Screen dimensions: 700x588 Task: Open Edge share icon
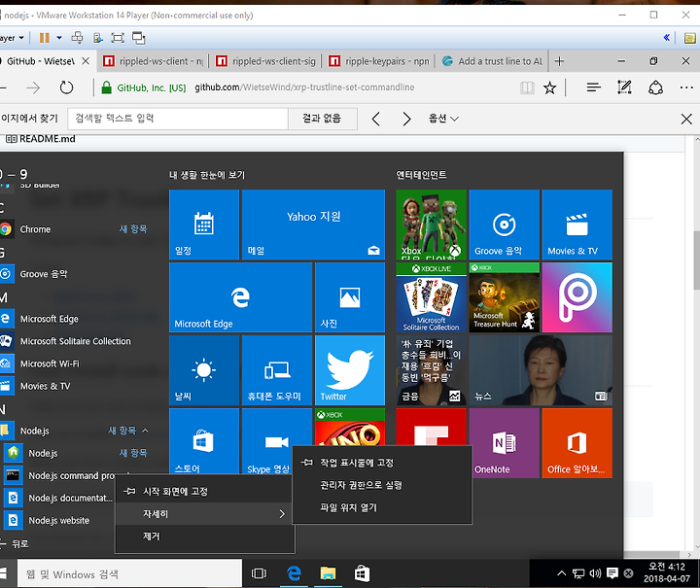[x=655, y=87]
